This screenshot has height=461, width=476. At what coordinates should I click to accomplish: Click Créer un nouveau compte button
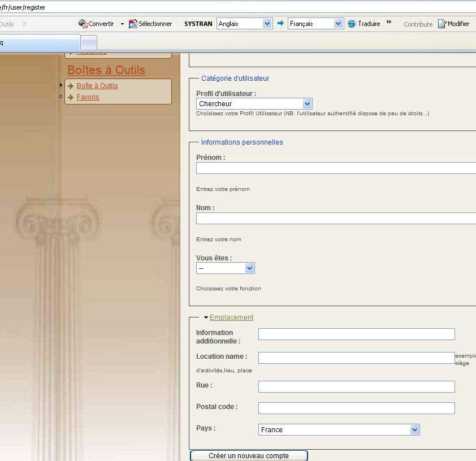(x=249, y=455)
